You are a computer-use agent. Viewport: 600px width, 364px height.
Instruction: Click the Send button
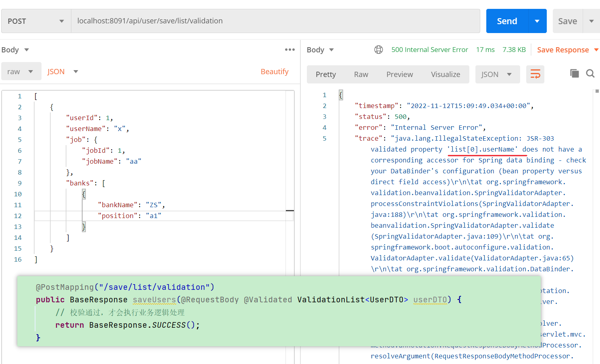(x=507, y=21)
